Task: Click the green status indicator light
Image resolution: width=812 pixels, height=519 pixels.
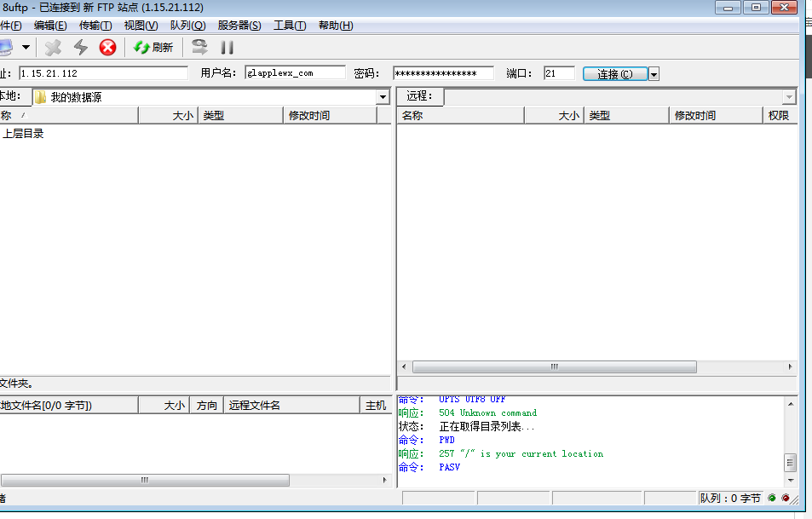Action: point(772,498)
